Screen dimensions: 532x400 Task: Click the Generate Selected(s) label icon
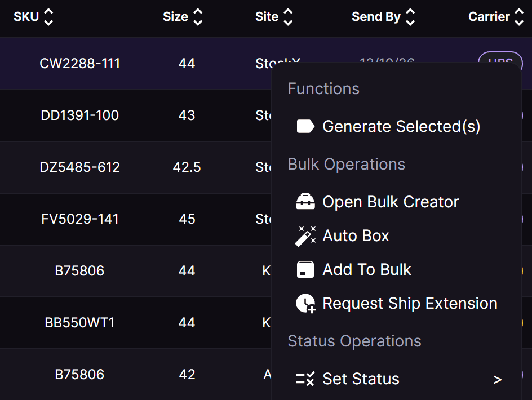click(305, 126)
